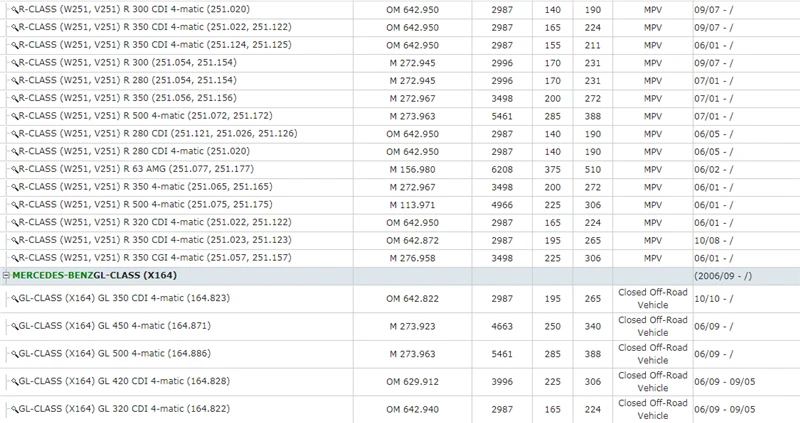Click magnifier icon beside GL 350 CDI 4-matic
Screen dimensions: 800x423
pyautogui.click(x=14, y=298)
